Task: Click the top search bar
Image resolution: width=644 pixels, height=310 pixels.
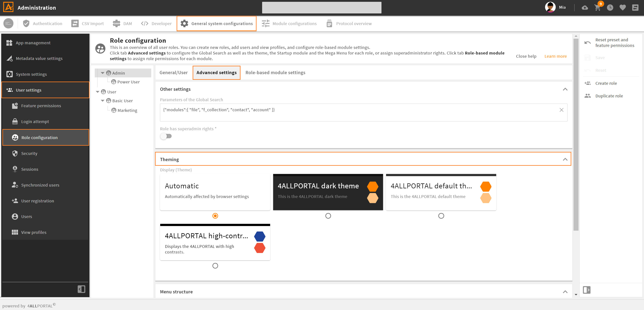Action: 322,7
